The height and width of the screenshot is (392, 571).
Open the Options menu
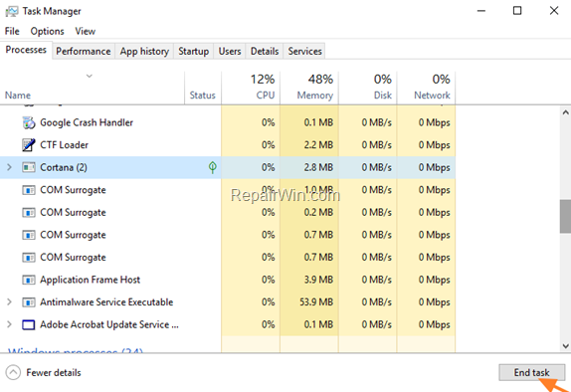47,31
